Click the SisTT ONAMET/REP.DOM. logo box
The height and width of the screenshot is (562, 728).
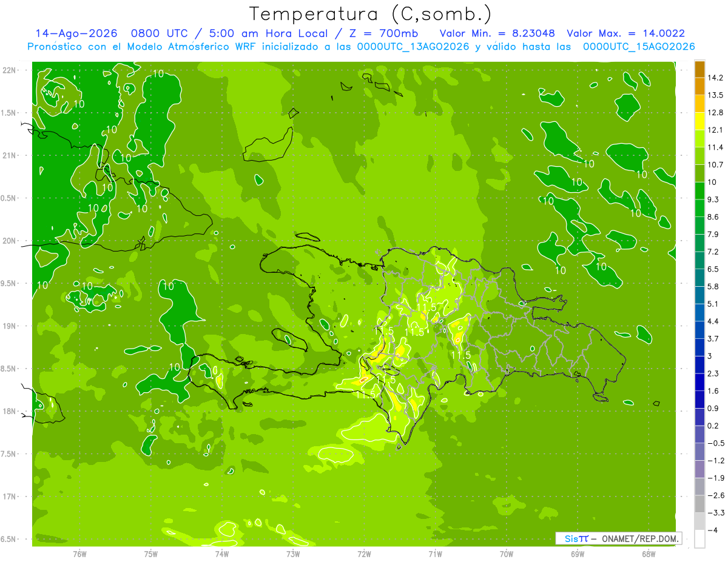point(618,538)
